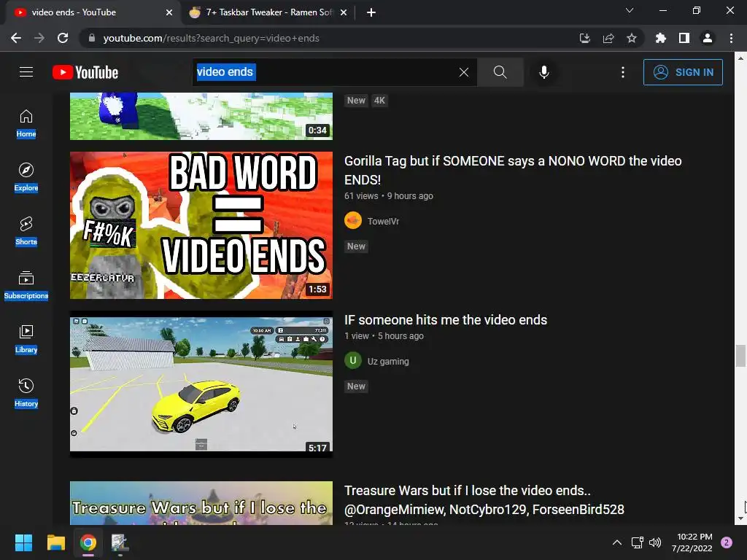Clear search text with the X icon
The height and width of the screenshot is (560, 747).
click(463, 72)
